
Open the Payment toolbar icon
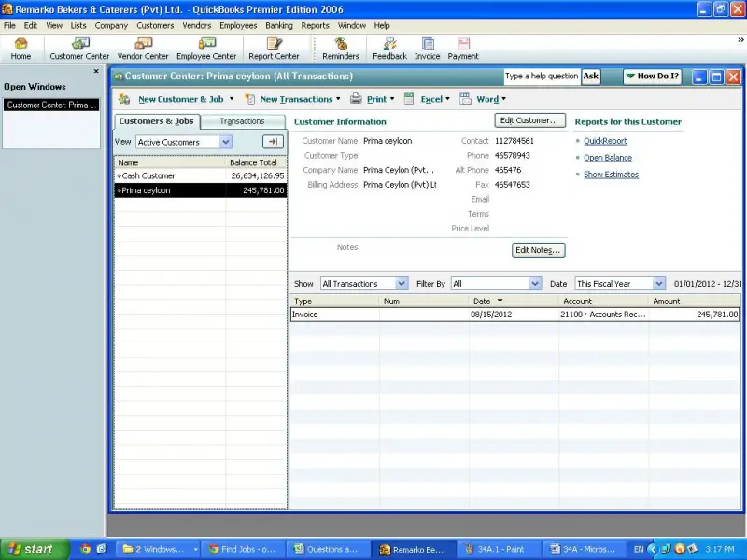[x=463, y=49]
